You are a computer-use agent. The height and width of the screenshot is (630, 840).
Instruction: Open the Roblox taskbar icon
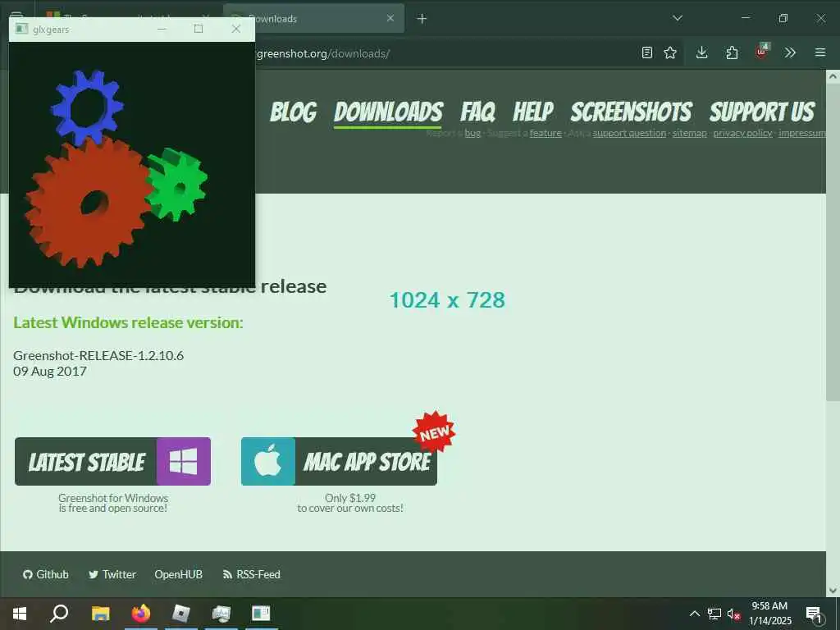click(181, 614)
